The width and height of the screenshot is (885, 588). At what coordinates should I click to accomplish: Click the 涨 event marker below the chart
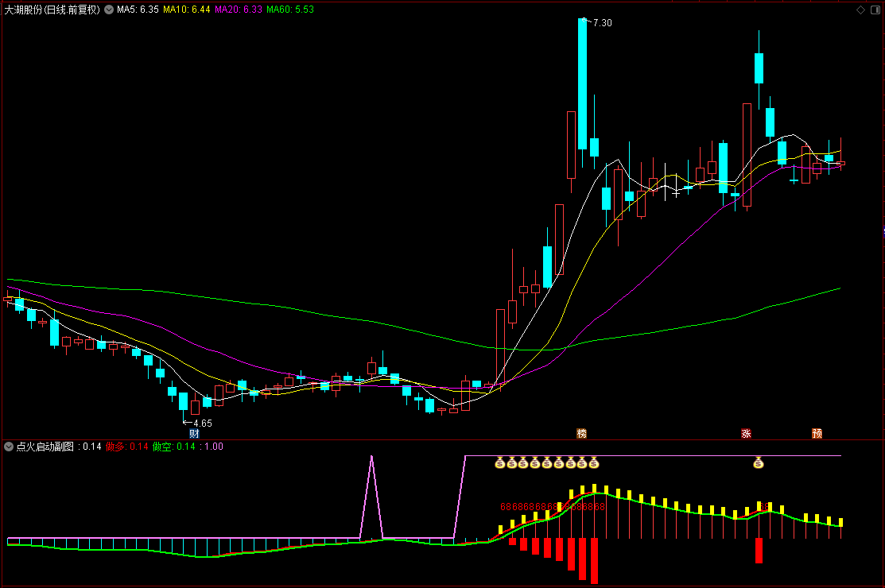click(746, 434)
